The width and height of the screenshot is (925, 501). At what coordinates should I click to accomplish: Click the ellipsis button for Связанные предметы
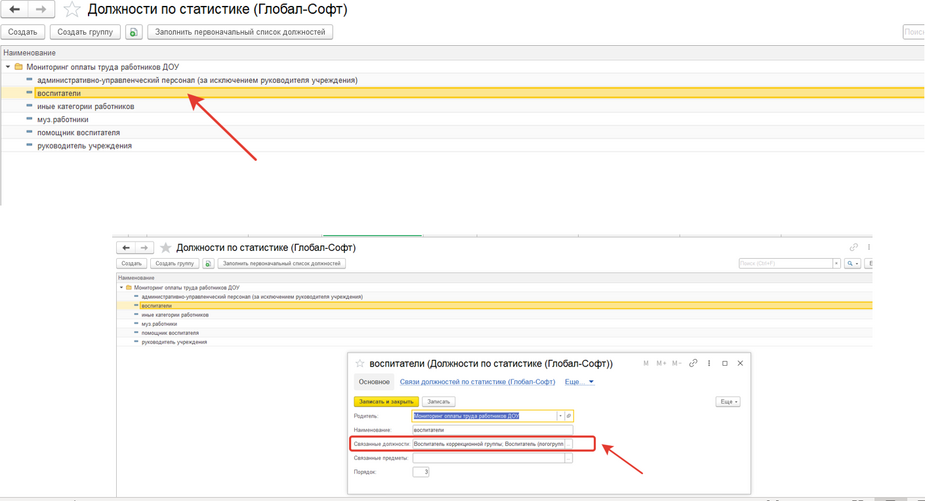click(569, 458)
